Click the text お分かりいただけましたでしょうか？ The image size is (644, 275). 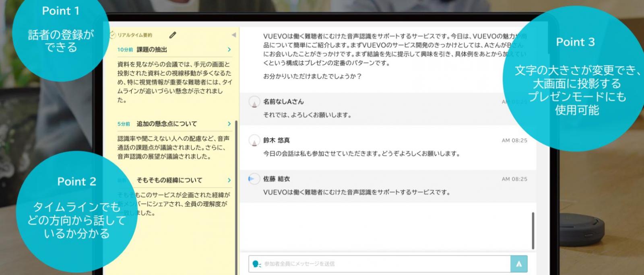(313, 76)
